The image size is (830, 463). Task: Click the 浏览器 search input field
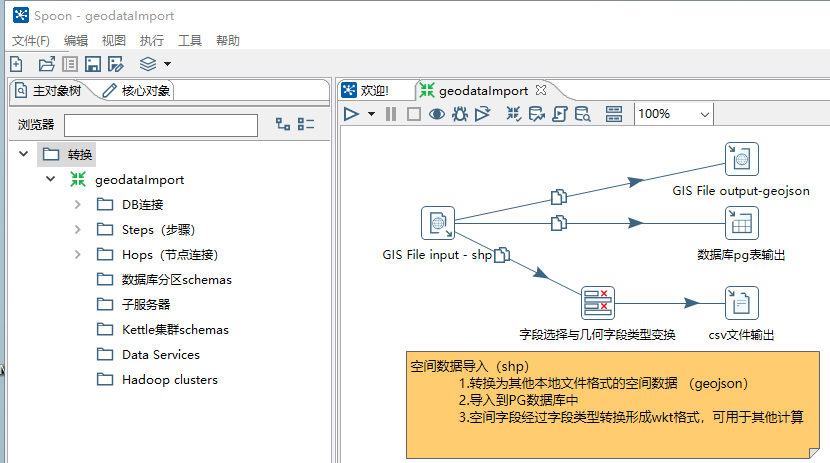click(161, 125)
